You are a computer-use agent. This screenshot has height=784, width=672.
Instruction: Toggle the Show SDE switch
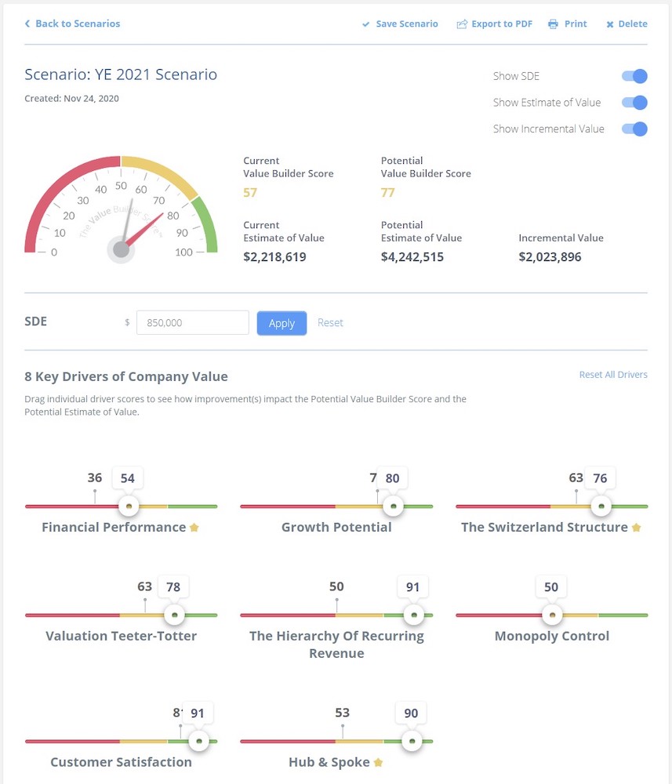pyautogui.click(x=634, y=76)
